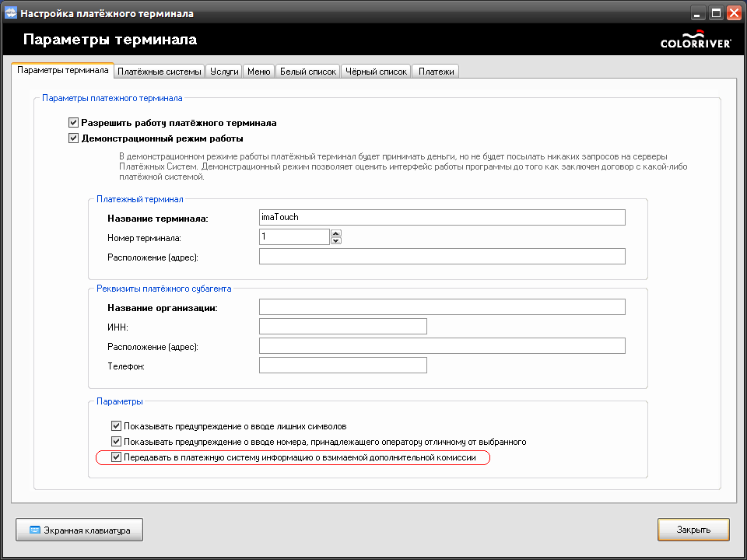Toggle 'Разрешить работу платёжного терминала' checkbox
The height and width of the screenshot is (560, 747).
(x=74, y=123)
